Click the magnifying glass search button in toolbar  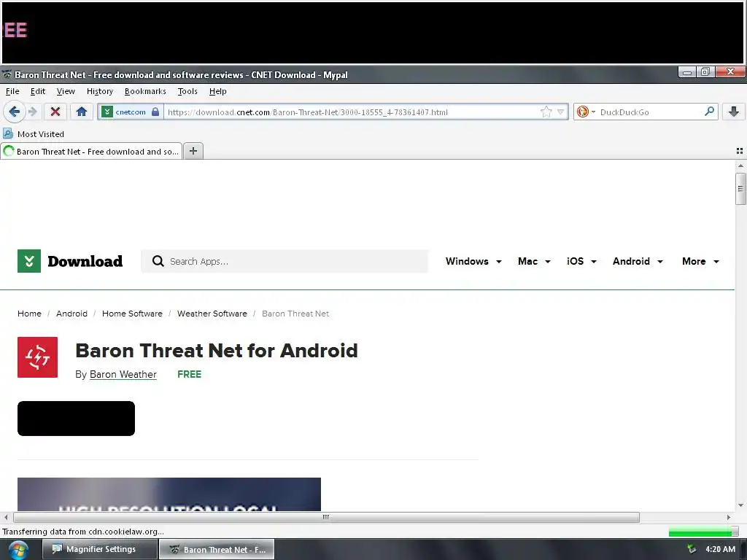click(709, 112)
